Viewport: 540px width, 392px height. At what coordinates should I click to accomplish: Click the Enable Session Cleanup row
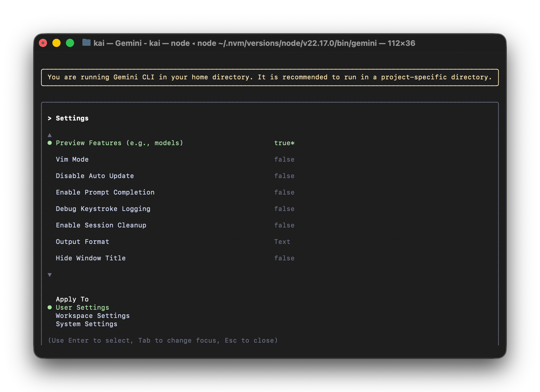point(101,225)
